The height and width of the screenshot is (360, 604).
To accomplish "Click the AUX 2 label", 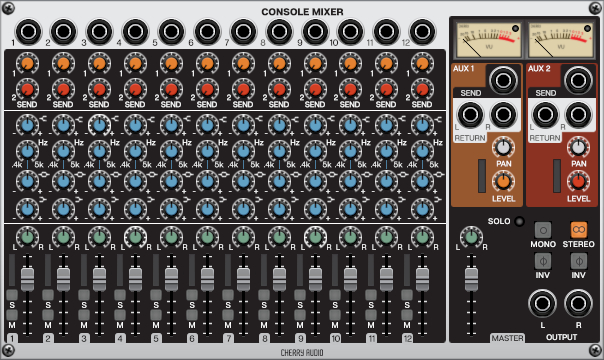I will pyautogui.click(x=539, y=69).
